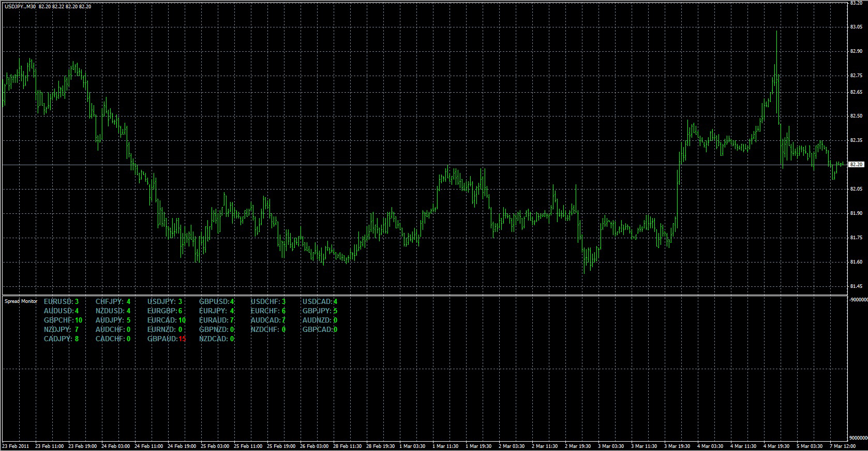This screenshot has width=868, height=451.
Task: Click the 4 Mar 19:30 time axis label
Action: [x=776, y=446]
